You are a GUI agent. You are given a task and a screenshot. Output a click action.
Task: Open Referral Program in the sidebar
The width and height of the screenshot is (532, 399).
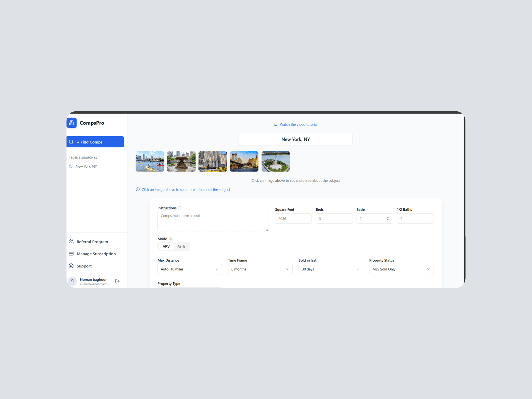coord(92,242)
